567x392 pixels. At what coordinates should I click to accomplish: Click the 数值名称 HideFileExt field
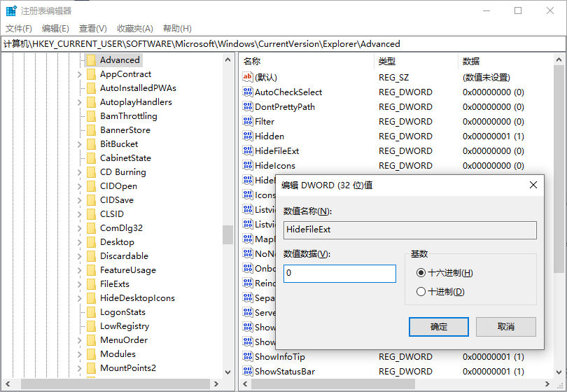pos(410,230)
